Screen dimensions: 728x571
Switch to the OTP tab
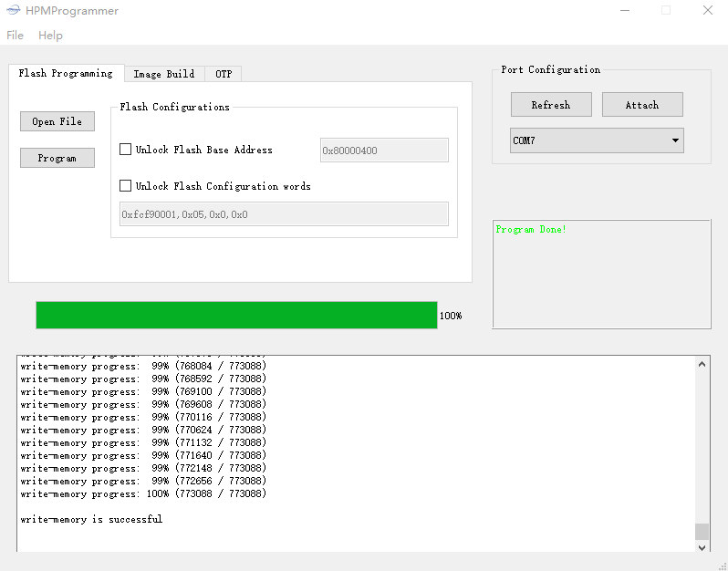[x=224, y=74]
